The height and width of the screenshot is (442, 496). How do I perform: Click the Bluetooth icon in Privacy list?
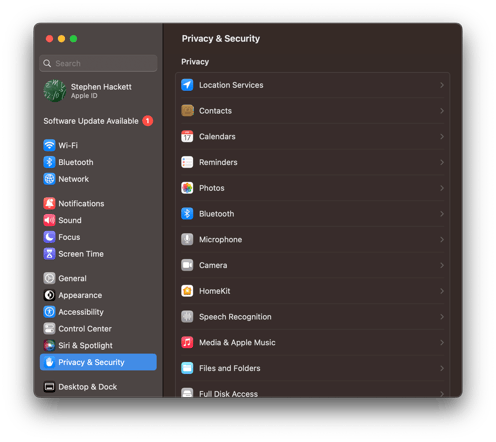point(187,214)
